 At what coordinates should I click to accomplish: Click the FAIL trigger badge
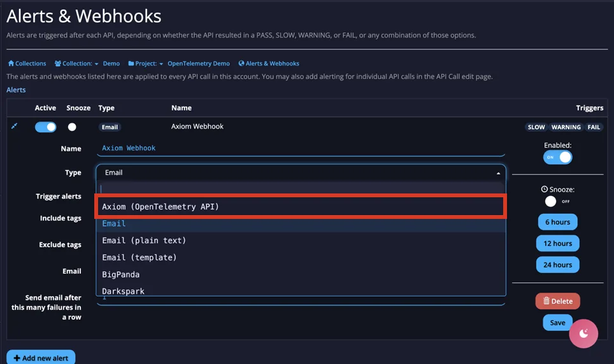[x=594, y=127]
